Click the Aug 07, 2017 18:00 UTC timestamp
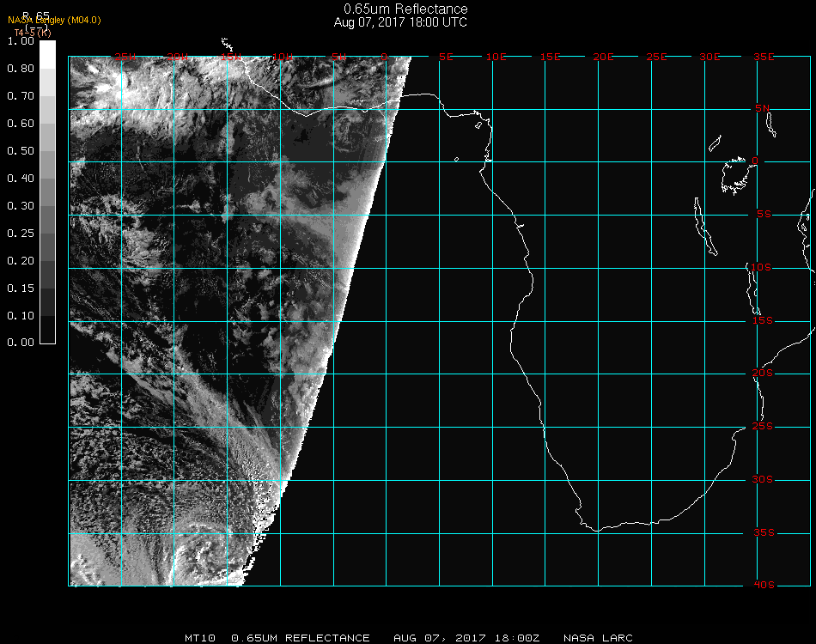The image size is (816, 644). [x=400, y=22]
